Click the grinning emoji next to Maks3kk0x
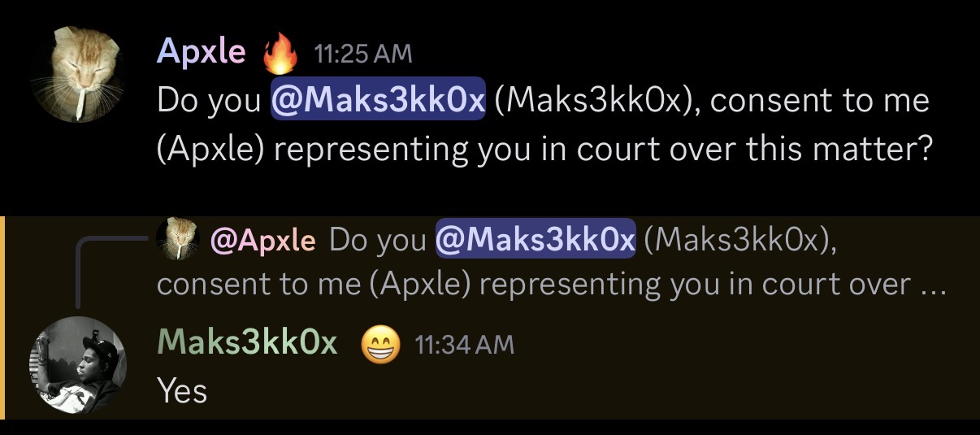The height and width of the screenshot is (435, 980). 380,345
